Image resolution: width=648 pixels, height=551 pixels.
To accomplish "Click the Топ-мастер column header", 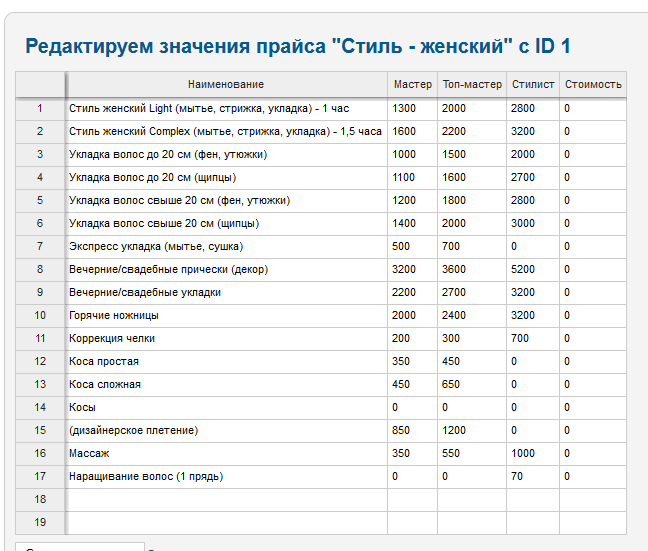I will click(x=472, y=85).
